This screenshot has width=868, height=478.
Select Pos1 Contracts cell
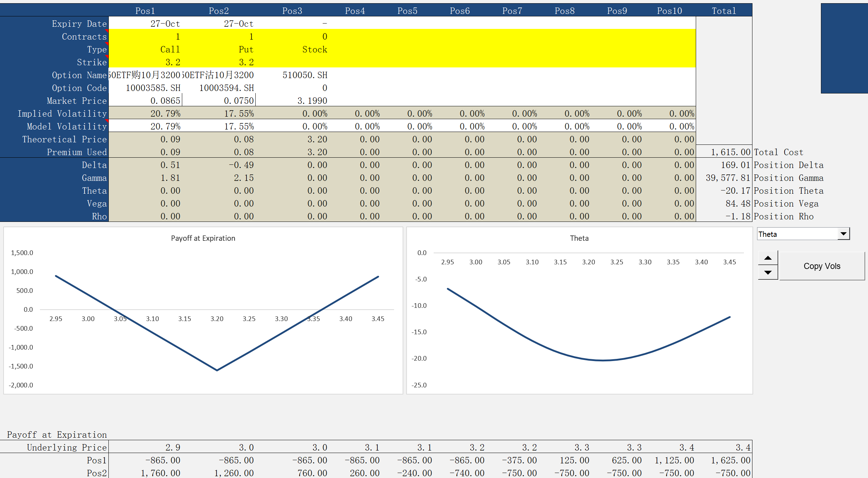145,36
